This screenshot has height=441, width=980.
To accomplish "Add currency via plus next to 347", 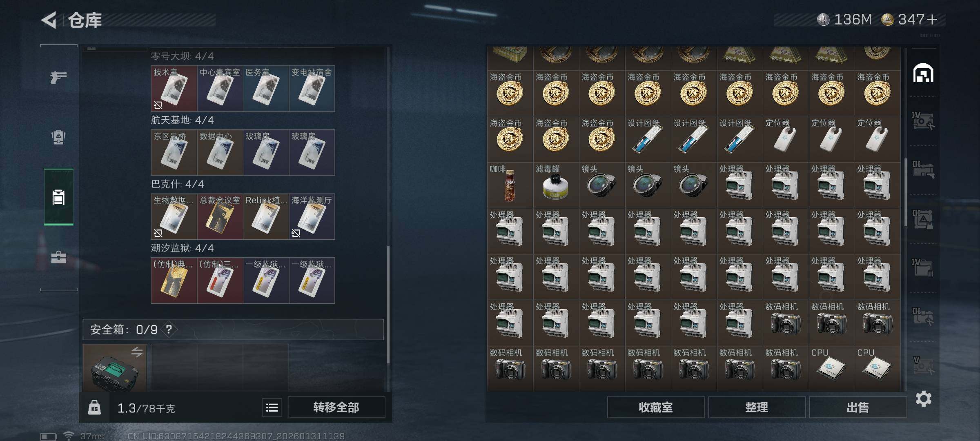I will pos(932,20).
